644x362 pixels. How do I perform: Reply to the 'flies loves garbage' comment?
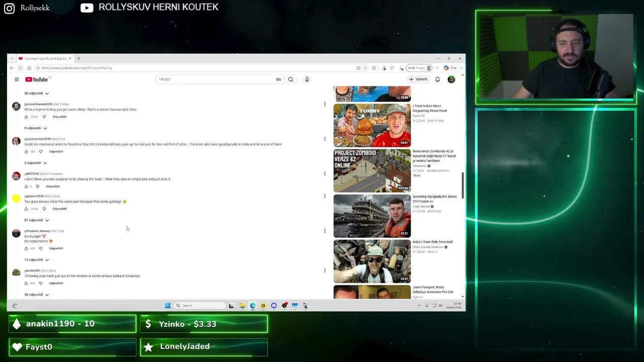click(59, 209)
